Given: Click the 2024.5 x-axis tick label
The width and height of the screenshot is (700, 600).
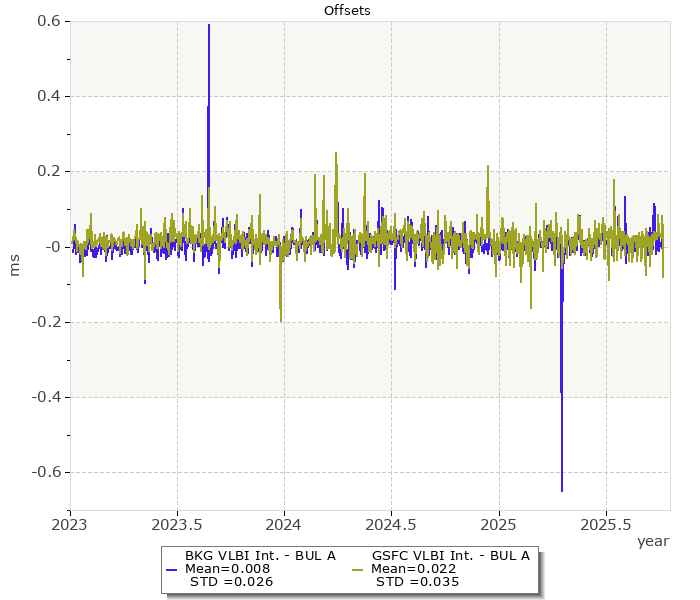Looking at the screenshot, I should pyautogui.click(x=391, y=523).
